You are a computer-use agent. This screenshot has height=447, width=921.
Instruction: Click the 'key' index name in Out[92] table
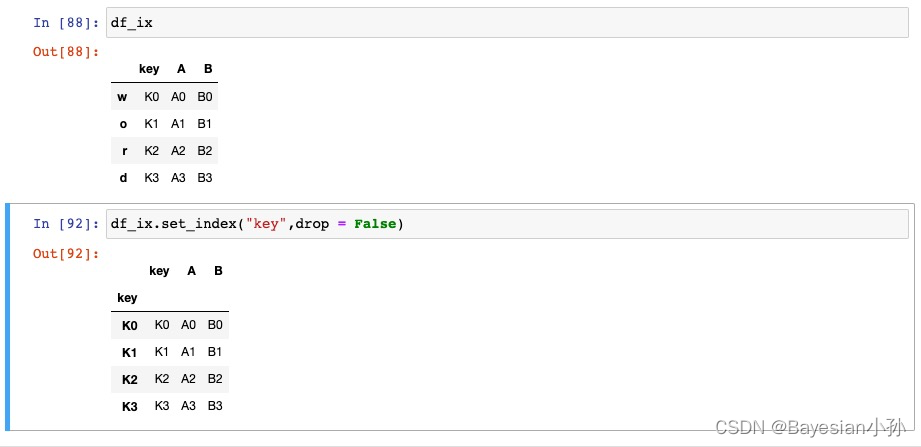[127, 298]
